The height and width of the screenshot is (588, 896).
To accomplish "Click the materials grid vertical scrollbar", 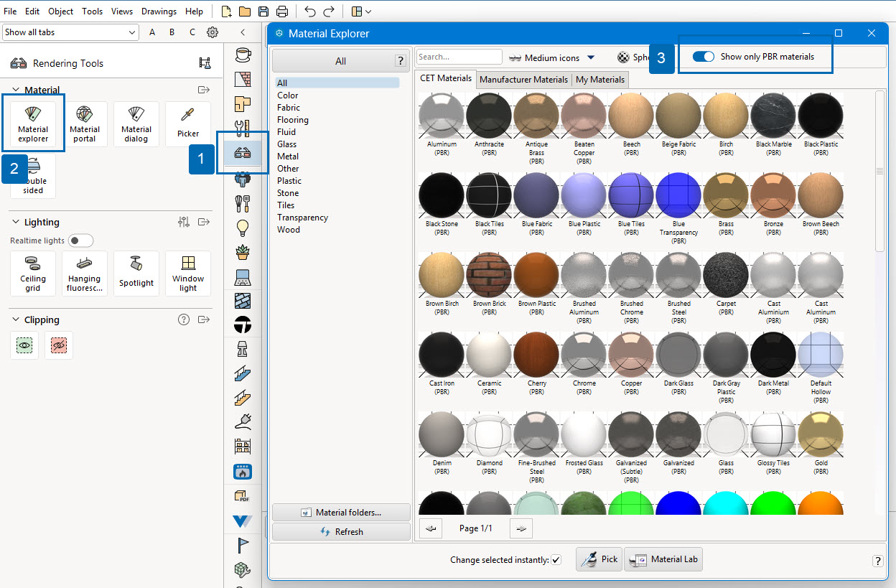I will click(x=880, y=171).
